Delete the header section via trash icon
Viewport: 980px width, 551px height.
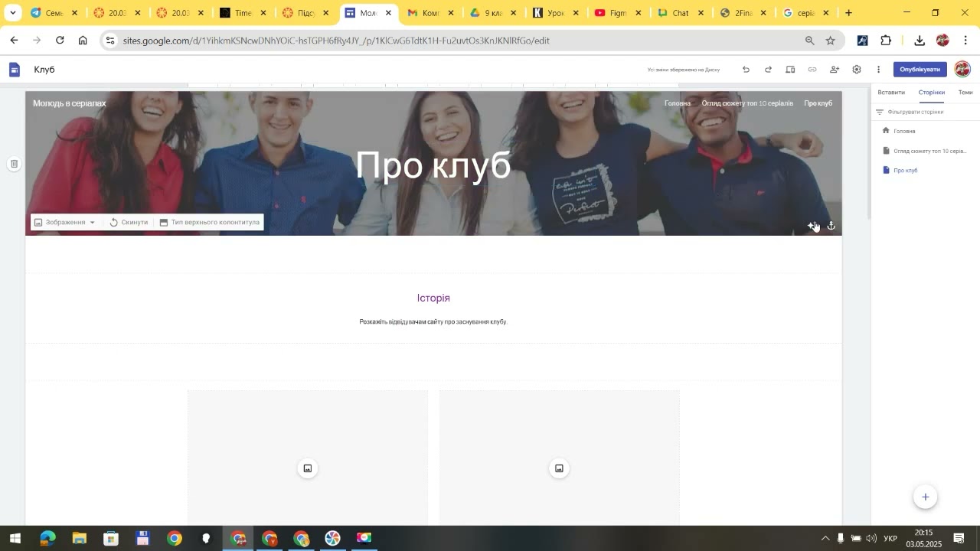point(14,164)
